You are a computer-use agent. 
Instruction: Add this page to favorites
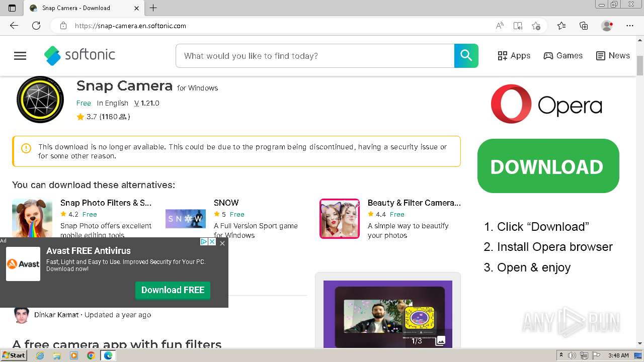click(x=536, y=26)
